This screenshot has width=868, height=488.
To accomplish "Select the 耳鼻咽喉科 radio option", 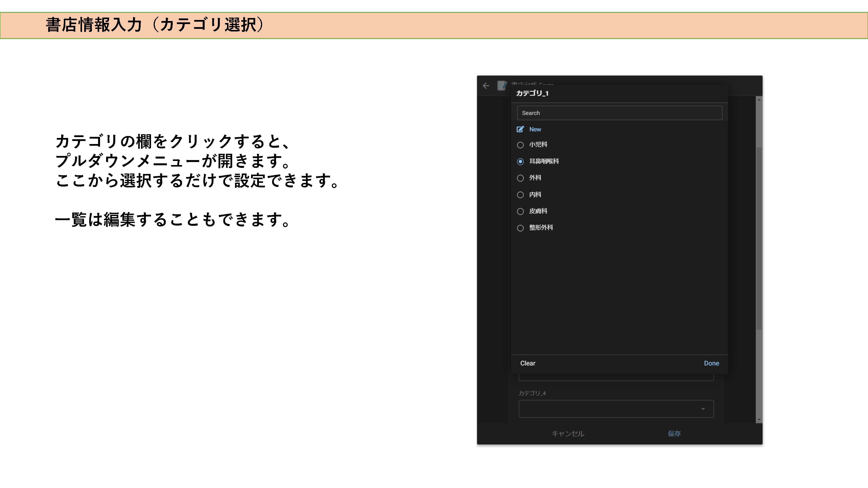I will [520, 162].
